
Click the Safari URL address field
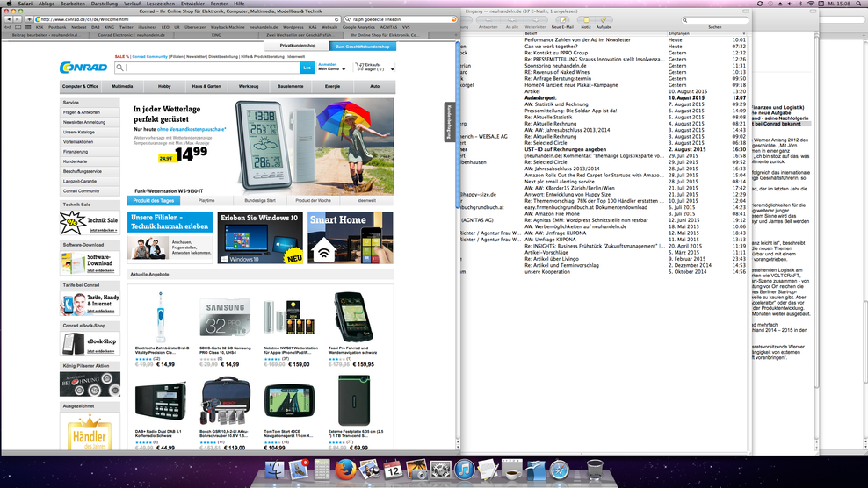(x=185, y=19)
